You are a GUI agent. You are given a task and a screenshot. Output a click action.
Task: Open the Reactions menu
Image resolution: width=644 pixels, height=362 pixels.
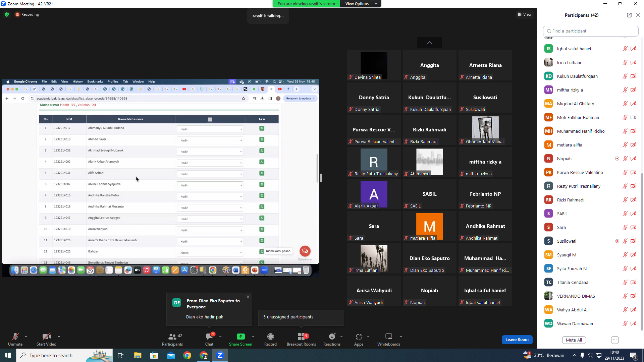pos(332,339)
